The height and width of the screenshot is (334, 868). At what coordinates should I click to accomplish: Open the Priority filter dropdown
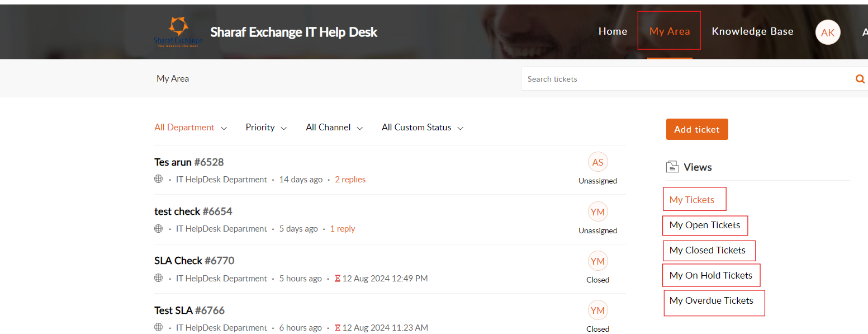[x=266, y=128]
